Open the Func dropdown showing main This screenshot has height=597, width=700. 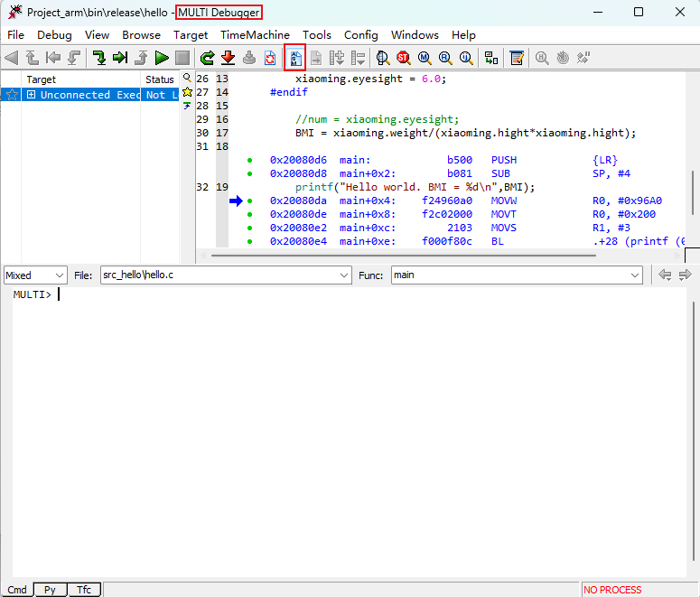[x=516, y=275]
